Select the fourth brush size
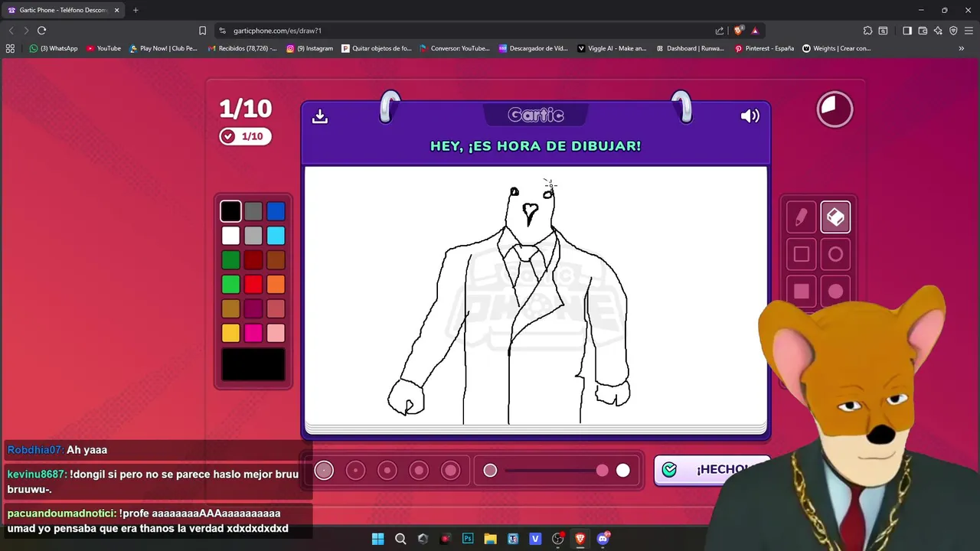Viewport: 980px width, 551px height. tap(419, 471)
